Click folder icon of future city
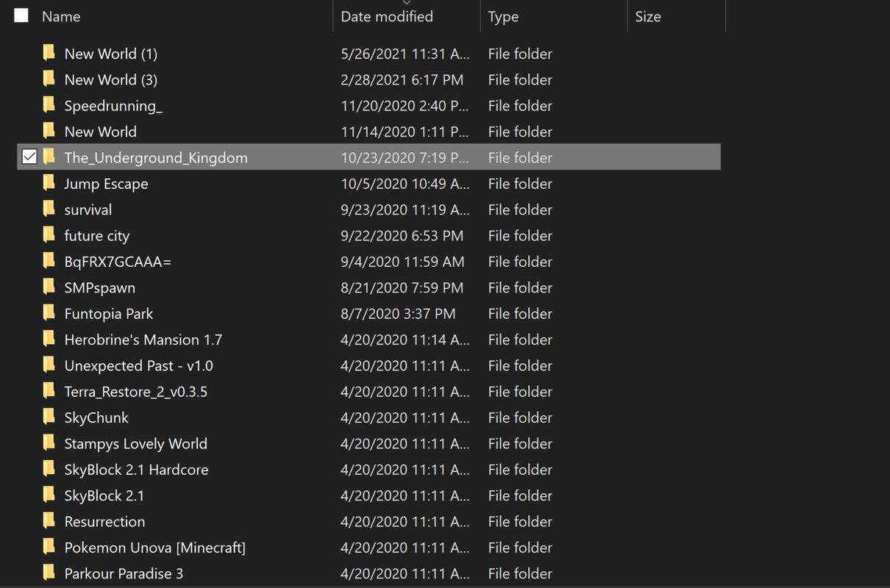 [49, 235]
